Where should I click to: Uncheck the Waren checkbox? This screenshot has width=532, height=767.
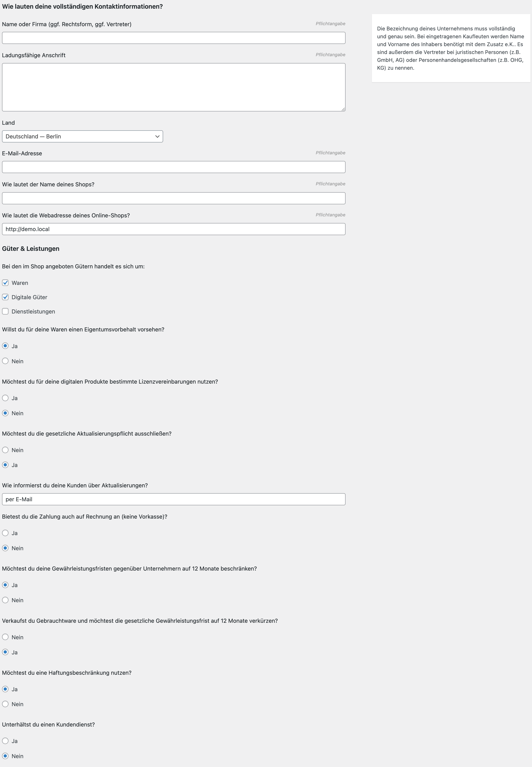point(5,283)
